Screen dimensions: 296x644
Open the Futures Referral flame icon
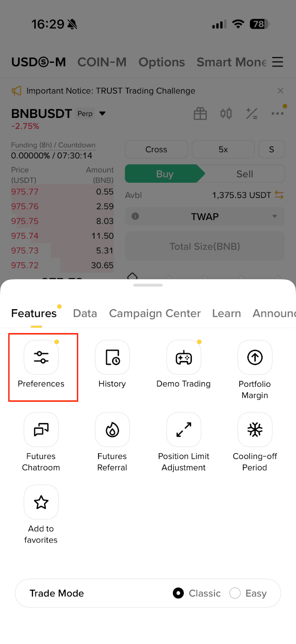pos(112,429)
